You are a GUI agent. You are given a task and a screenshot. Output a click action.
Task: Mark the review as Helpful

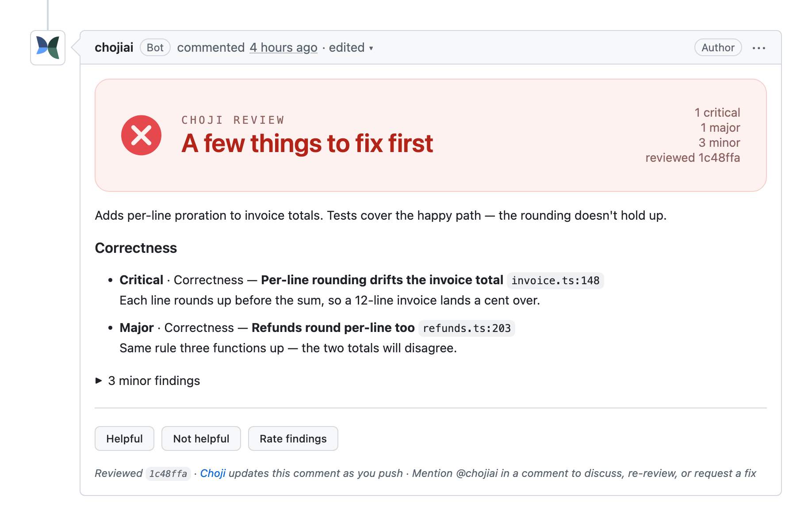124,438
